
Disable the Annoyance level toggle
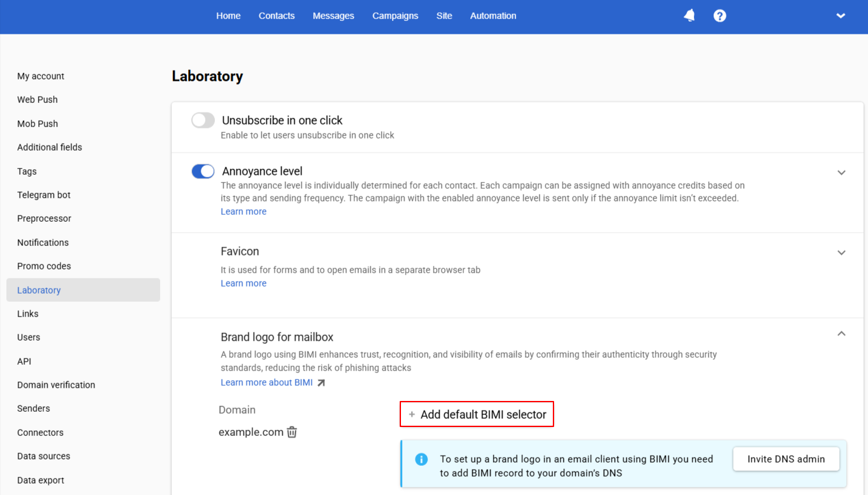[203, 171]
